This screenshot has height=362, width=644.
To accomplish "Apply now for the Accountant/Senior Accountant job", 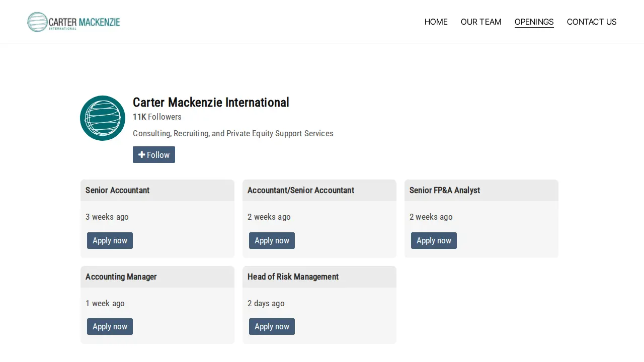I will (272, 240).
